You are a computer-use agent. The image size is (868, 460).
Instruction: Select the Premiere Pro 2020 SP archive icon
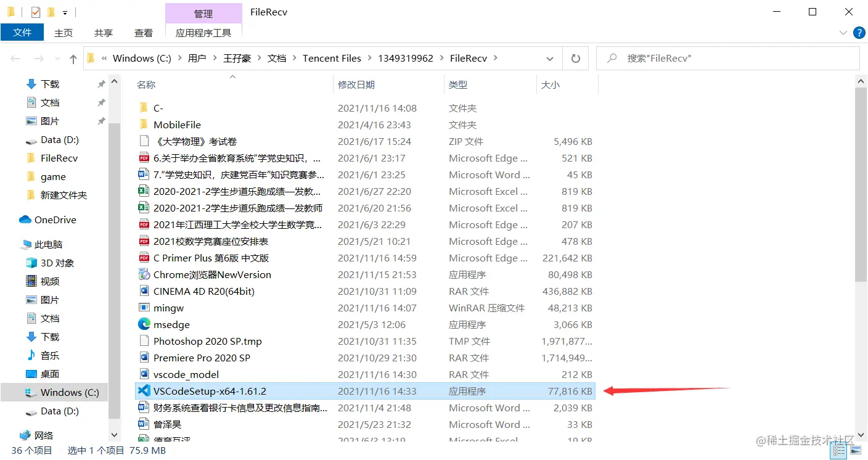(x=144, y=358)
